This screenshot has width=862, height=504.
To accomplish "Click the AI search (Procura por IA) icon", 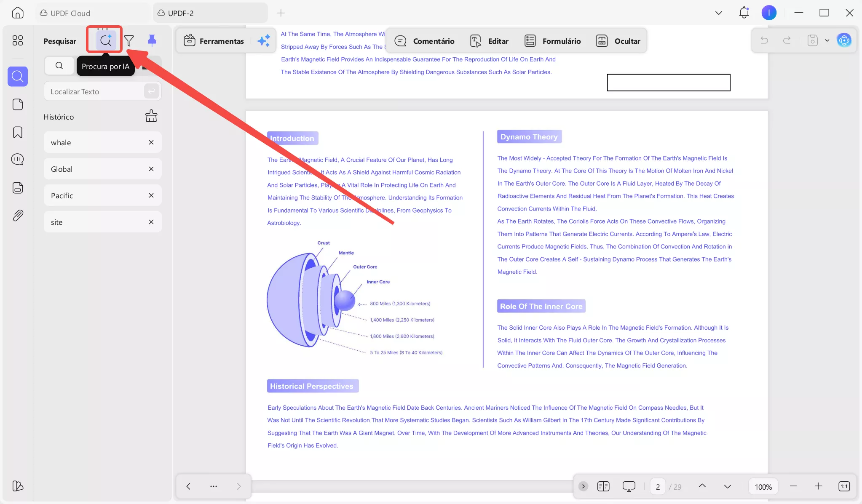I will coord(105,40).
